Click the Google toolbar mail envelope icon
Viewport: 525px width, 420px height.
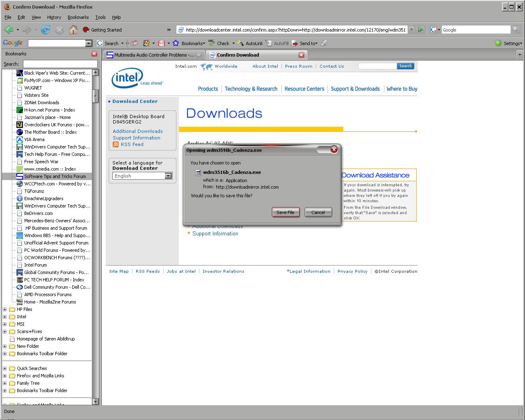coord(162,43)
